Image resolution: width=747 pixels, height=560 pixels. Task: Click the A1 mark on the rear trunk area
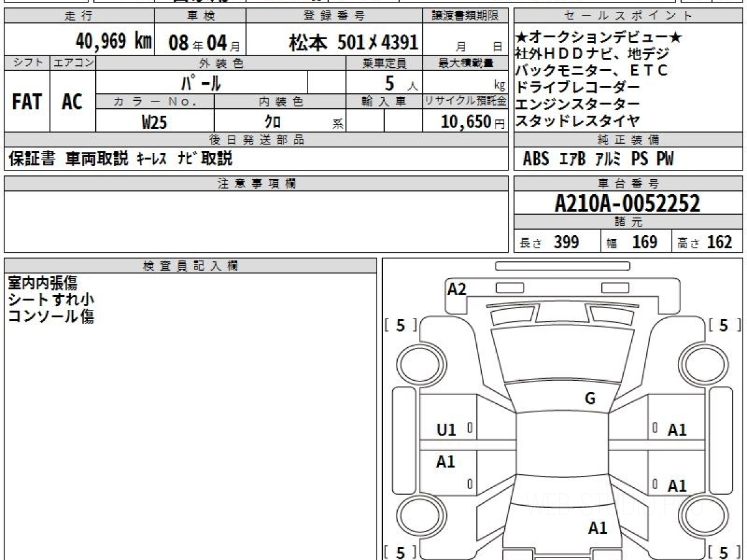[598, 528]
